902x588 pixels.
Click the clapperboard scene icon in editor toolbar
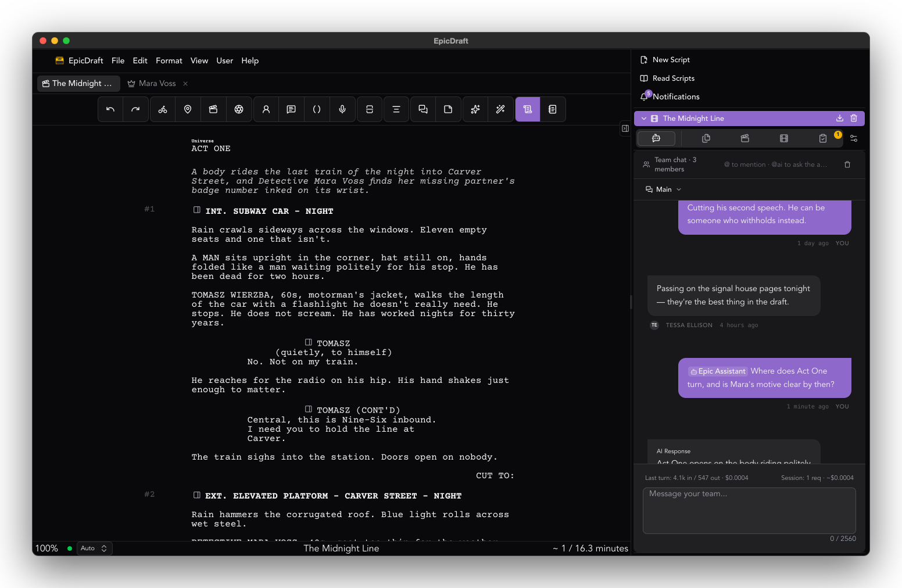click(213, 109)
